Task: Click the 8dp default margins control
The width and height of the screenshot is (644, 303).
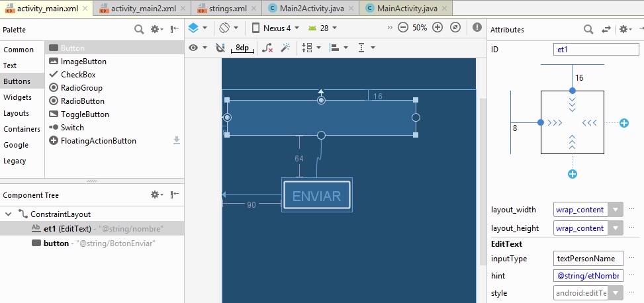Action: tap(242, 48)
